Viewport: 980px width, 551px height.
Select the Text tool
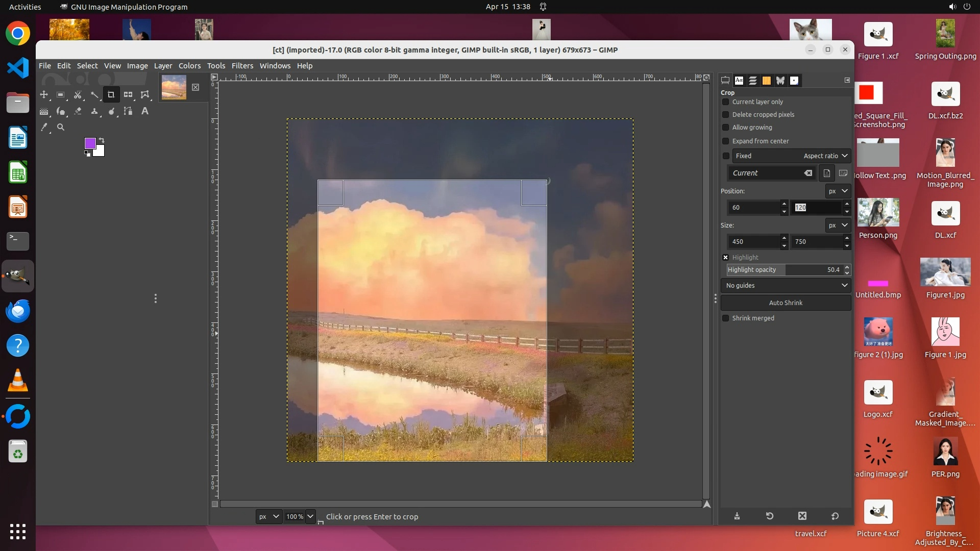[x=145, y=111]
